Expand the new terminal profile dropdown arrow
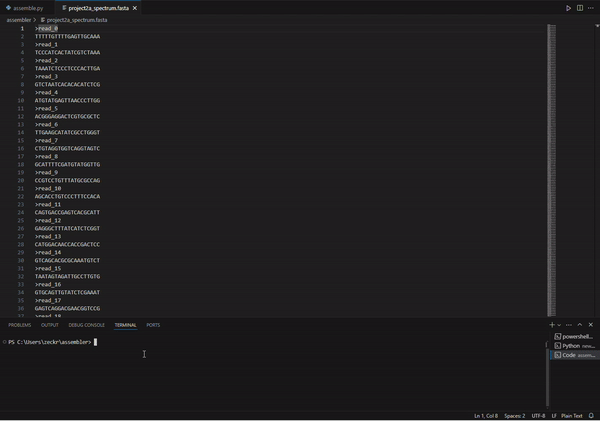This screenshot has height=421, width=600. (558, 325)
